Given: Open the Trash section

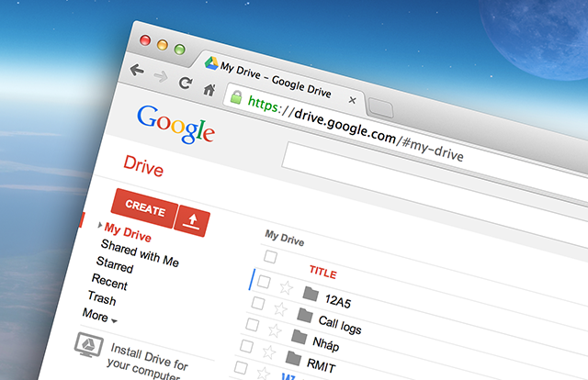Looking at the screenshot, I should tap(102, 297).
